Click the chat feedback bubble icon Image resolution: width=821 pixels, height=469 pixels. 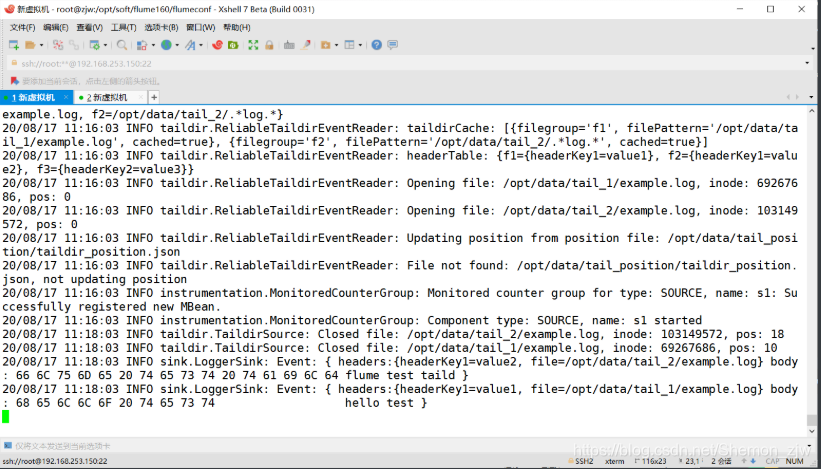pos(393,46)
